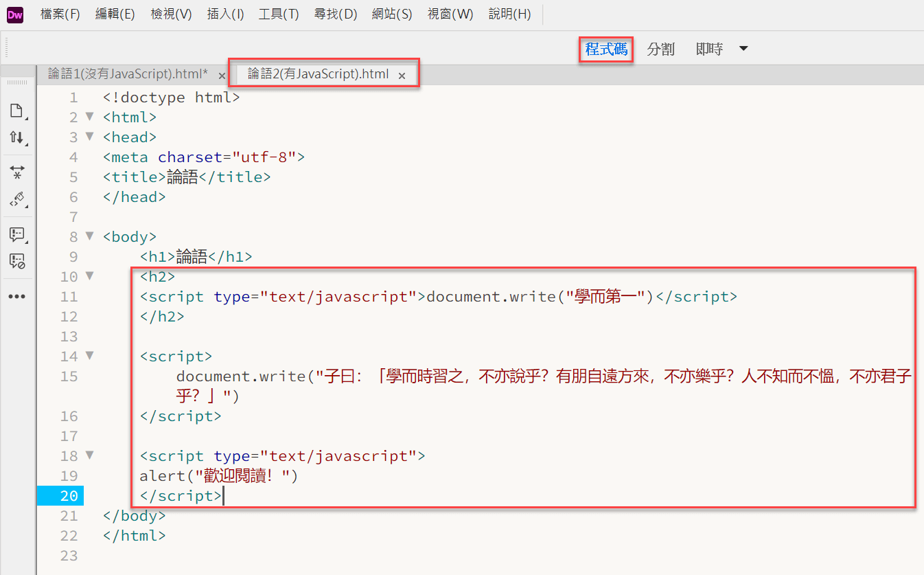
Task: Switch to 即時 live view
Action: [709, 49]
